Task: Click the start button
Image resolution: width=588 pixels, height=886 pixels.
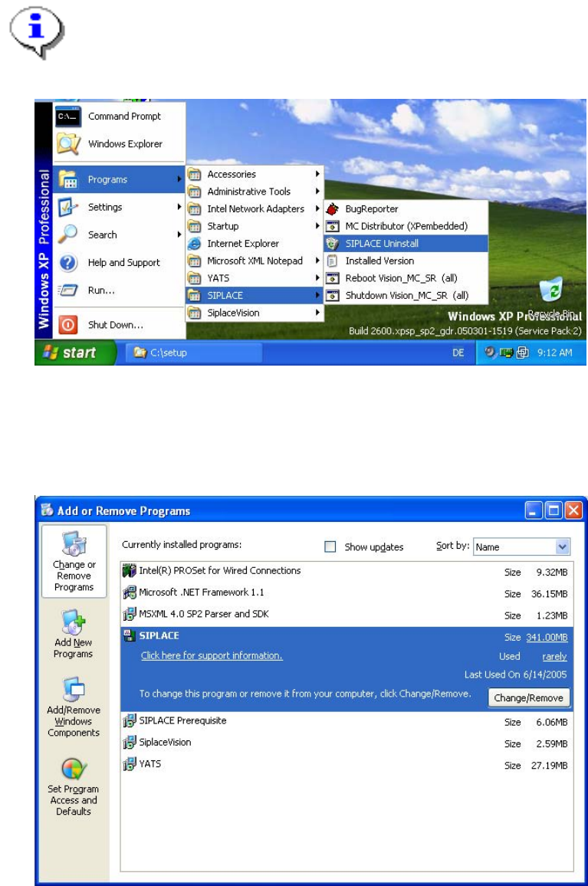Action: coord(76,353)
